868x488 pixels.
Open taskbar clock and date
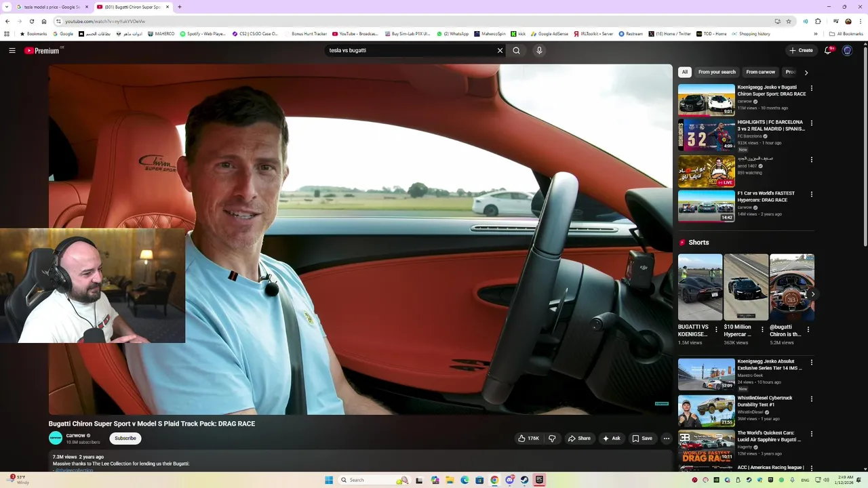(845, 480)
